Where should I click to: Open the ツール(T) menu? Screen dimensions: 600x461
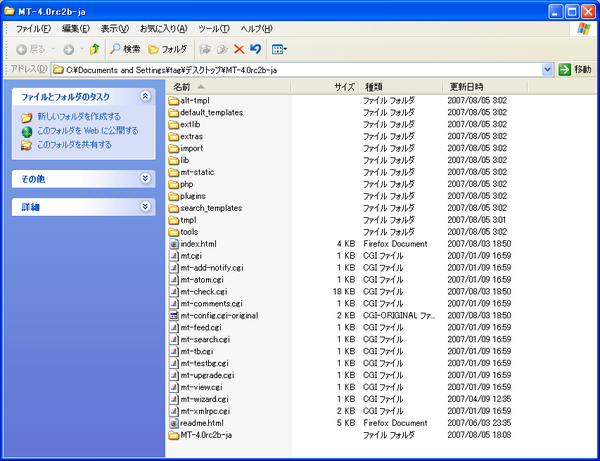(214, 29)
